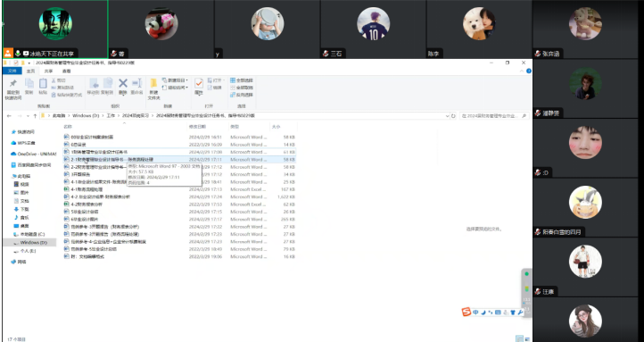
Task: Select OneDrive in the navigation pane
Action: pos(33,154)
